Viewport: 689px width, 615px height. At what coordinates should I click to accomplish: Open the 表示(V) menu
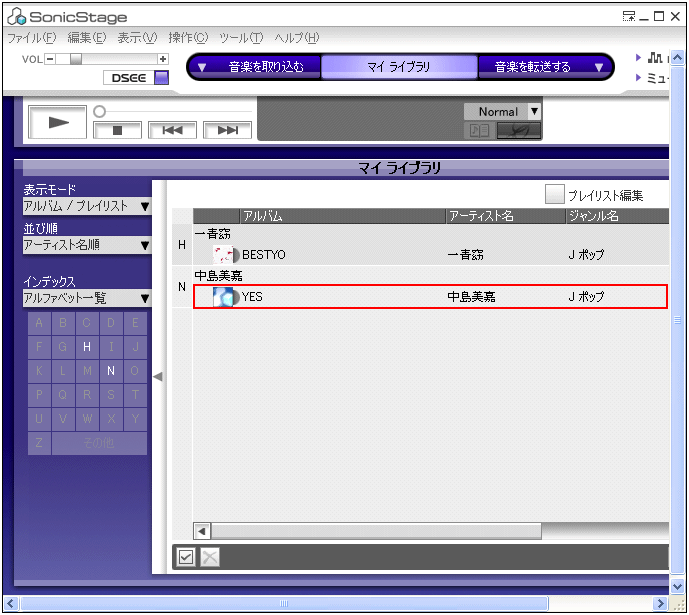(x=137, y=38)
